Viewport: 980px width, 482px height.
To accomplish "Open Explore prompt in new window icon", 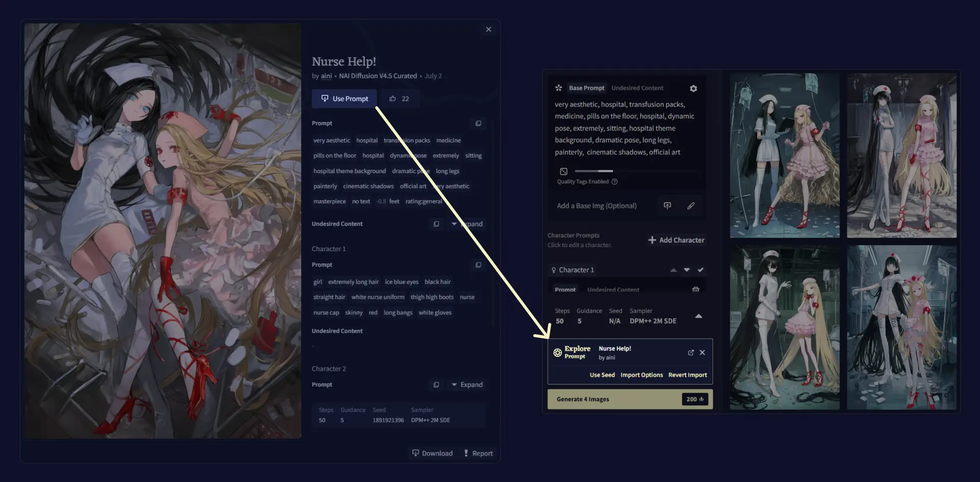I will pos(691,352).
